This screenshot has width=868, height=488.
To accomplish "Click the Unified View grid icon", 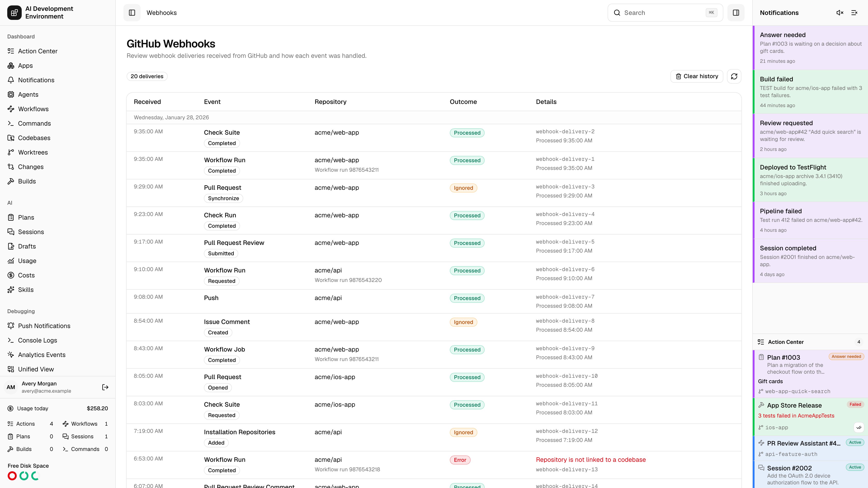I will click(11, 369).
